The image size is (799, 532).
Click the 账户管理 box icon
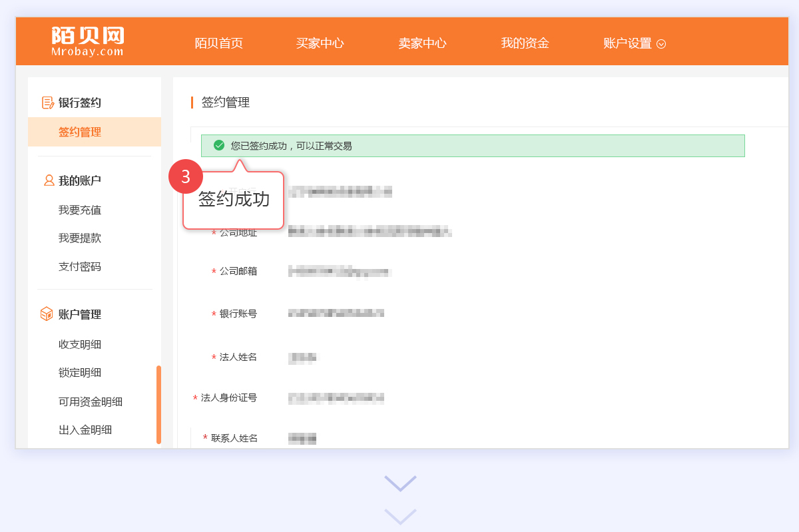pyautogui.click(x=47, y=314)
